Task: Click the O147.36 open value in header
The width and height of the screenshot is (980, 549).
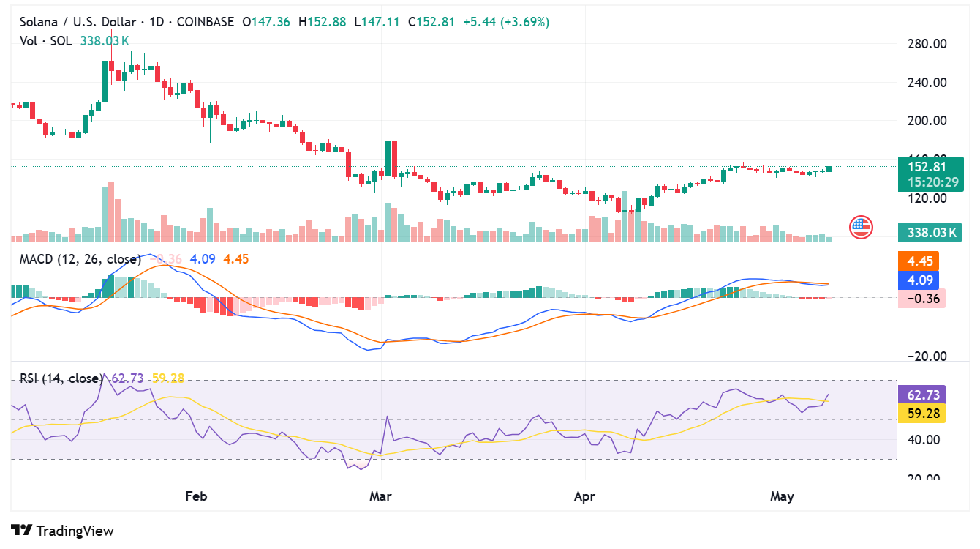Action: pos(265,22)
